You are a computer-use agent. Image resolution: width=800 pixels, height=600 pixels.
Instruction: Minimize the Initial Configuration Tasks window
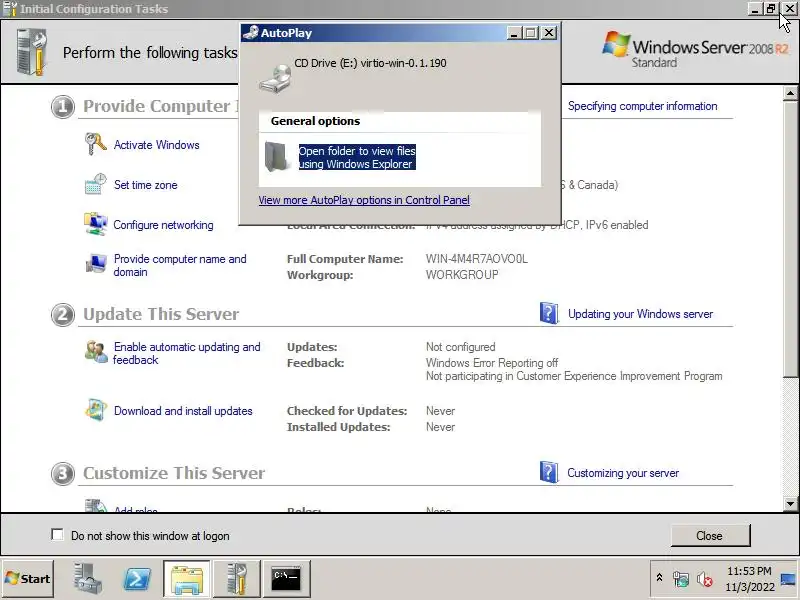point(755,9)
